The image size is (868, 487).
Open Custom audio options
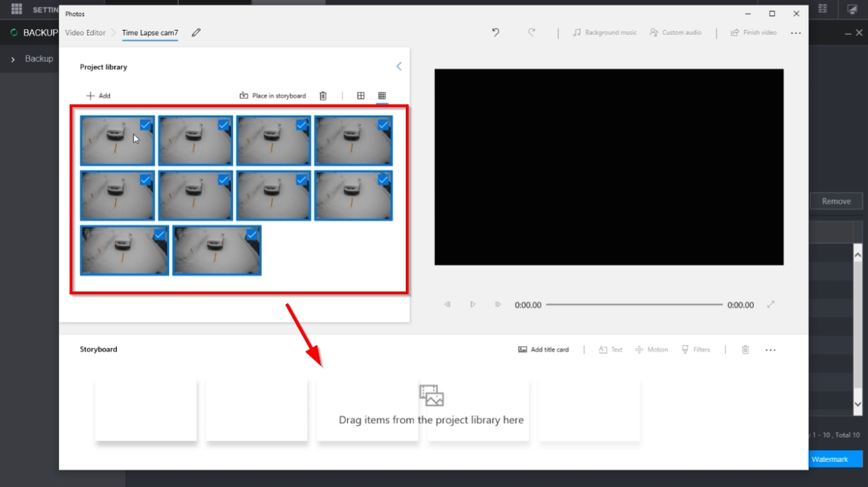(675, 33)
